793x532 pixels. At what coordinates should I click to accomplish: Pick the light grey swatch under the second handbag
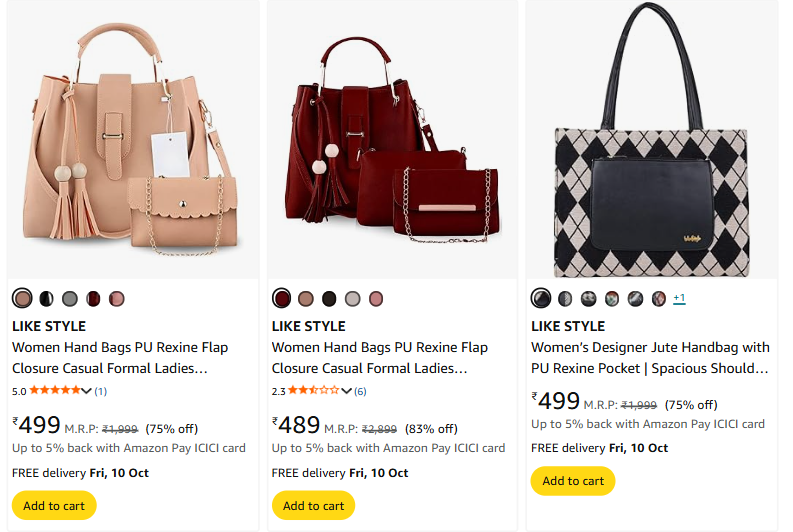352,299
